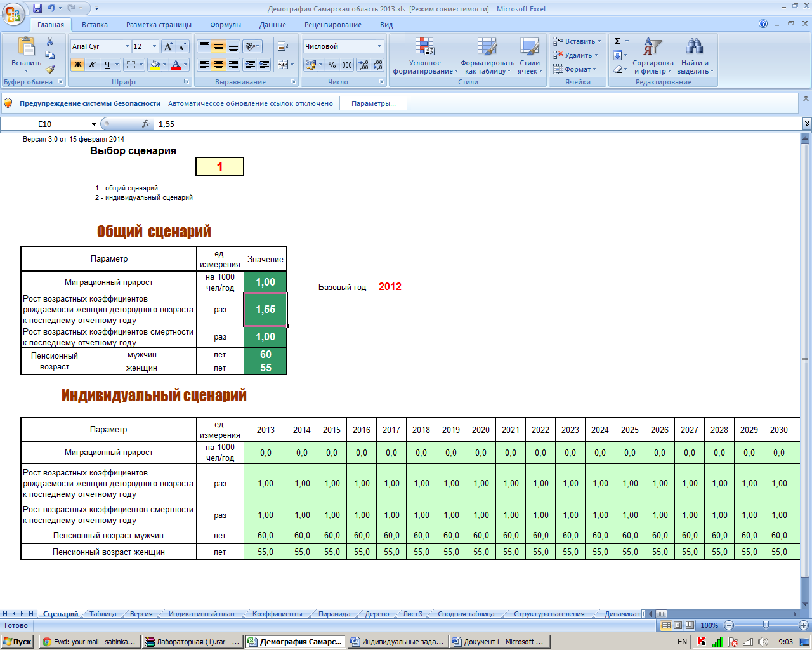Switch to Вид ribbon tab
812x650 pixels.
pos(386,25)
